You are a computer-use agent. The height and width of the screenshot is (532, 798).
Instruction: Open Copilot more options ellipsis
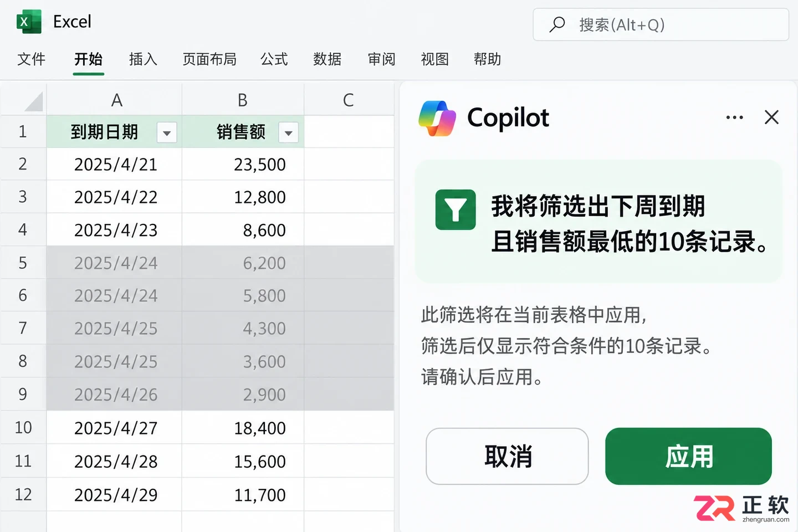[734, 117]
